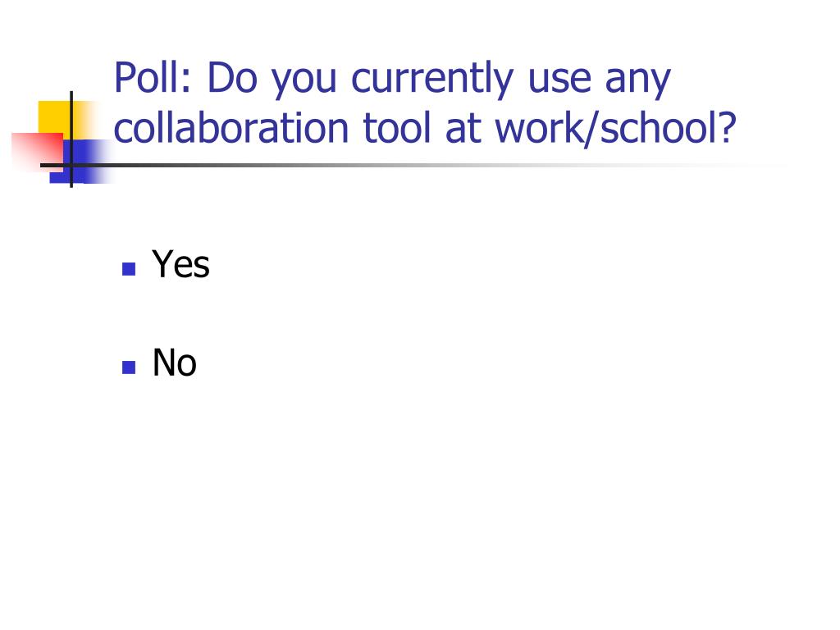The image size is (840, 630).
Task: Click the word "use" in the title
Action: pos(559,81)
